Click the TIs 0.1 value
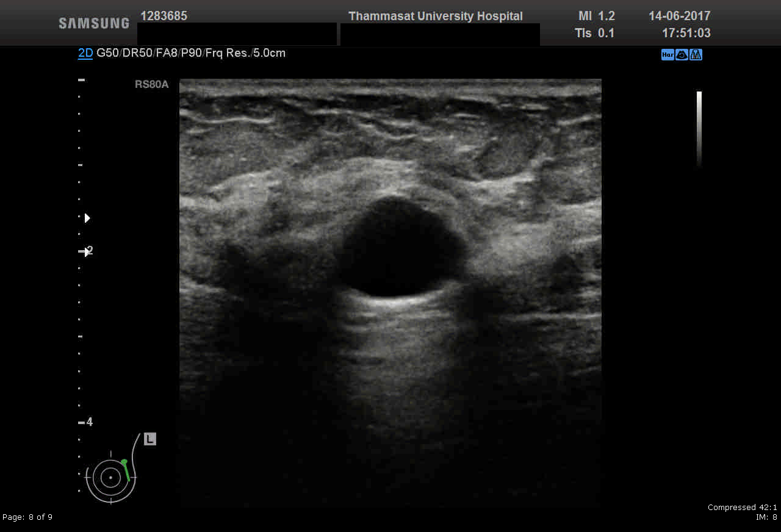The height and width of the screenshot is (532, 781). point(595,33)
